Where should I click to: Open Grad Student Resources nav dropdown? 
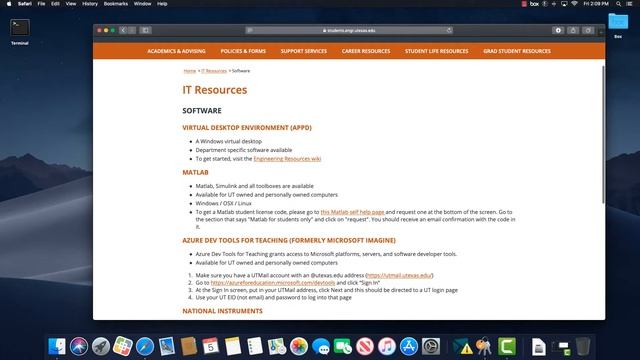click(517, 51)
